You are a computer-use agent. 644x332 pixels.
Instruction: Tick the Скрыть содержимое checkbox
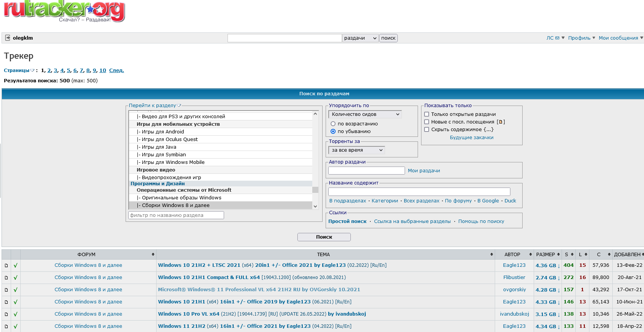click(427, 130)
